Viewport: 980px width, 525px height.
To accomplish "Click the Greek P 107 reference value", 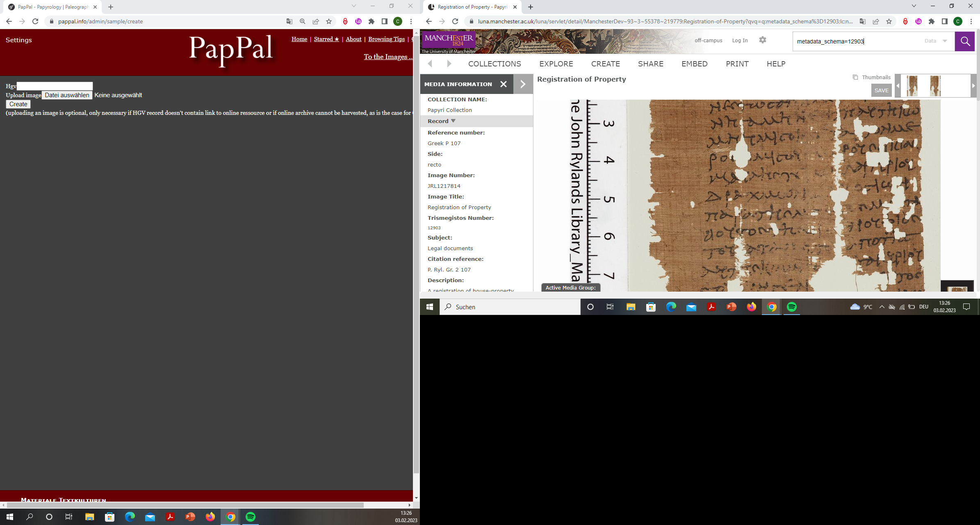I will (x=444, y=143).
